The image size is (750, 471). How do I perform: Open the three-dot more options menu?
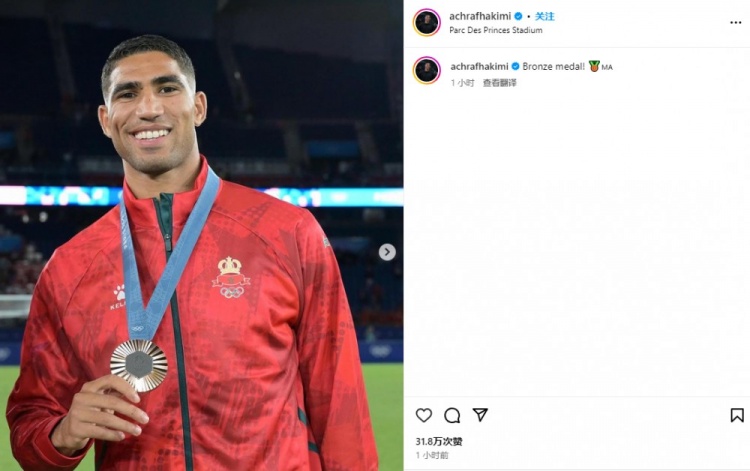[x=736, y=22]
